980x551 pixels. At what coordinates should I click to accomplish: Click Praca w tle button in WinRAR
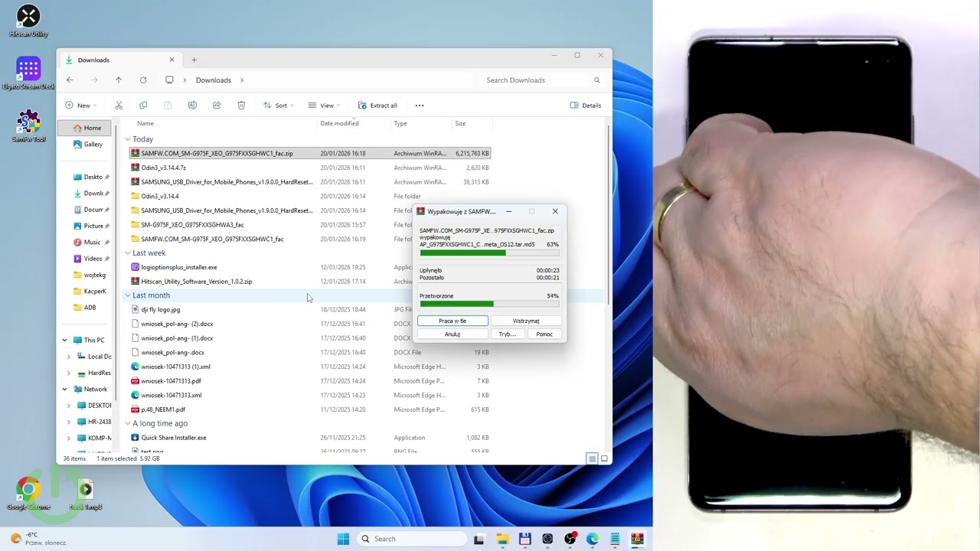(x=452, y=321)
